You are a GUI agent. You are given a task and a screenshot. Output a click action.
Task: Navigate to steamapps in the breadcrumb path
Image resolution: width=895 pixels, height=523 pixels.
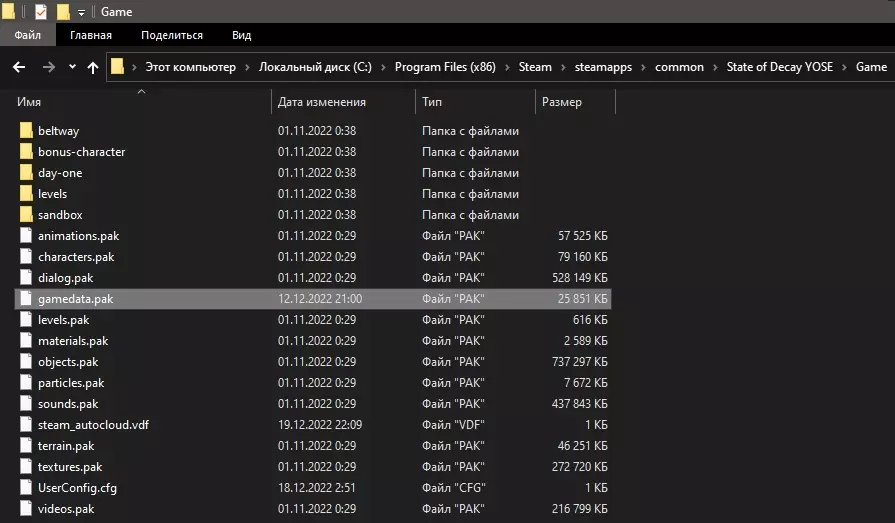tap(605, 67)
